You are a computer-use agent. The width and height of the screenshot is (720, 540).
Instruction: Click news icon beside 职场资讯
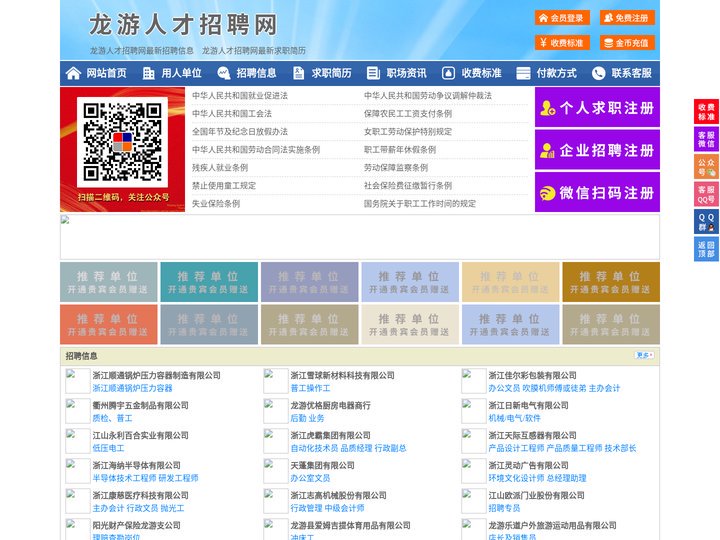coord(373,73)
